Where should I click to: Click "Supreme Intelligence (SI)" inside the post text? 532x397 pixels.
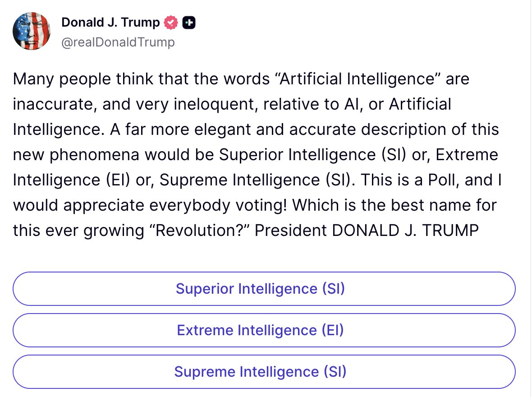point(256,180)
